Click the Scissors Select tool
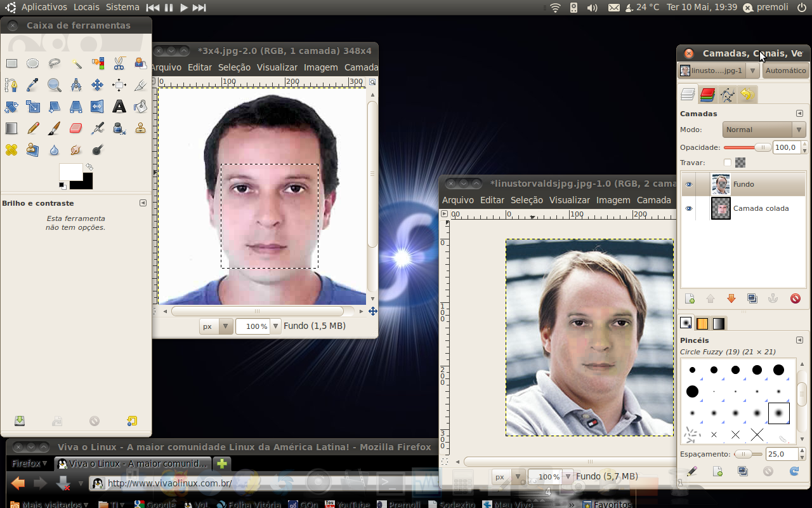This screenshot has width=812, height=508. (x=119, y=63)
